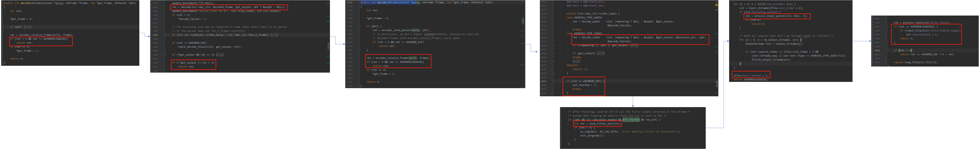The width and height of the screenshot is (980, 149).
Task: Collapse 'if (ret == AVERROR_EOF)' at line 2663
Action: [x=553, y=81]
